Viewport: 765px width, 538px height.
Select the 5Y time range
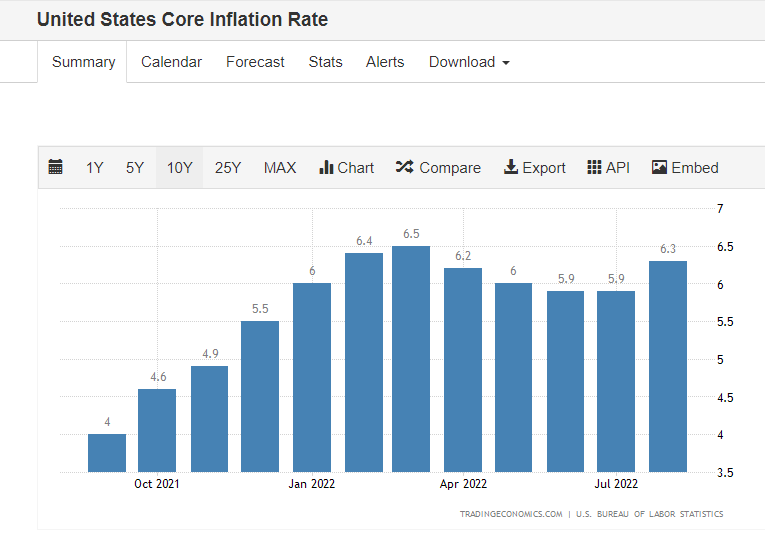click(x=135, y=168)
